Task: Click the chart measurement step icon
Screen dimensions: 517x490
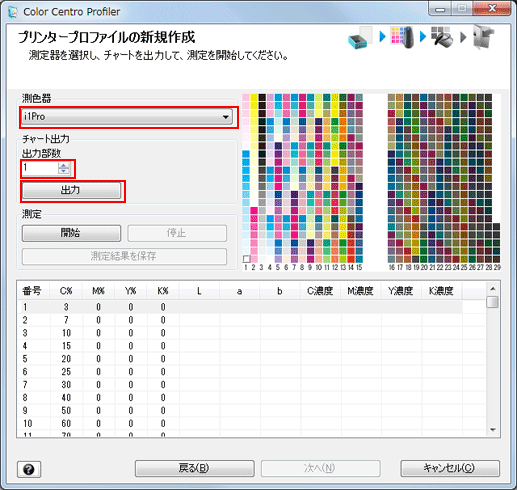Action: [x=402, y=37]
